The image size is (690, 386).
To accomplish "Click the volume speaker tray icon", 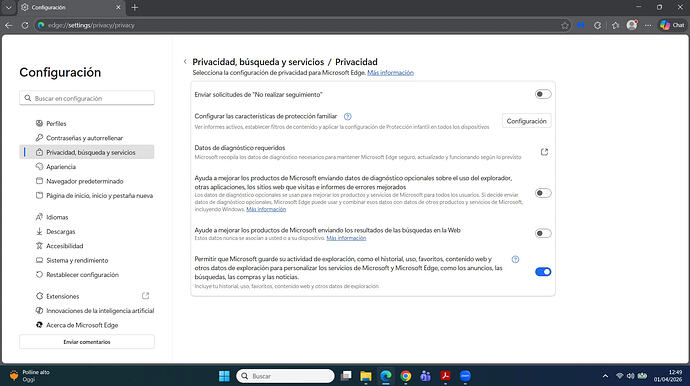I will click(x=630, y=376).
